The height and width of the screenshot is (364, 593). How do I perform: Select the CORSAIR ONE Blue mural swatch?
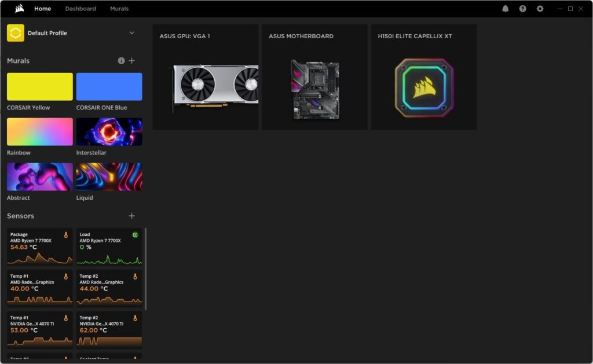click(x=109, y=87)
